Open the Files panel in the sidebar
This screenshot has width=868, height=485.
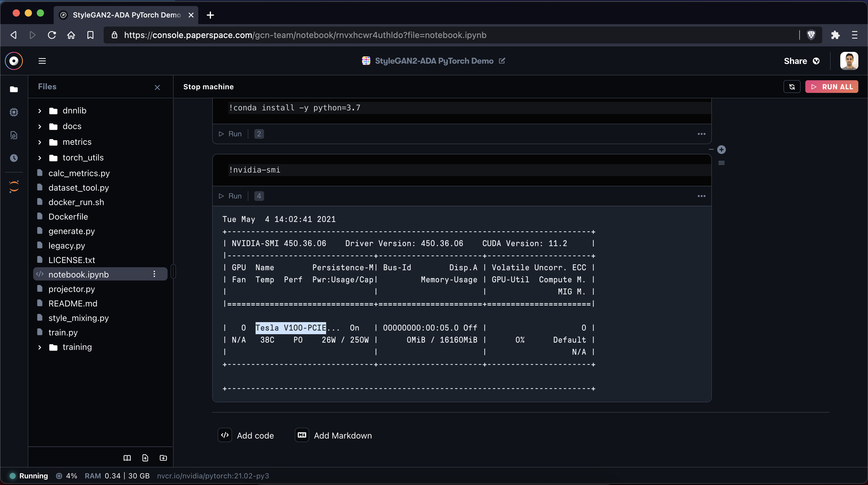pos(14,89)
